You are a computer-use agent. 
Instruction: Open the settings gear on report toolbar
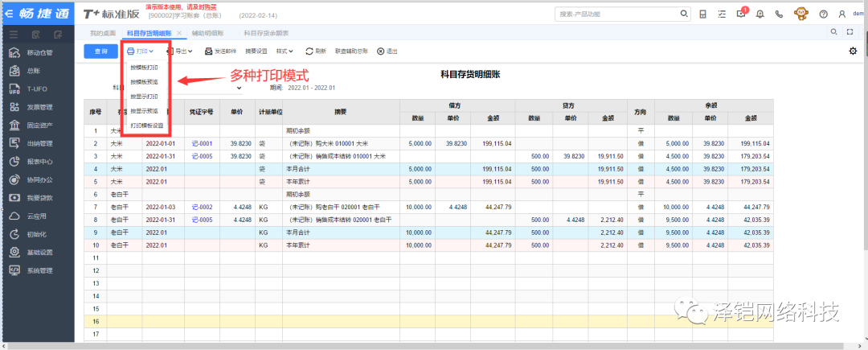(853, 51)
